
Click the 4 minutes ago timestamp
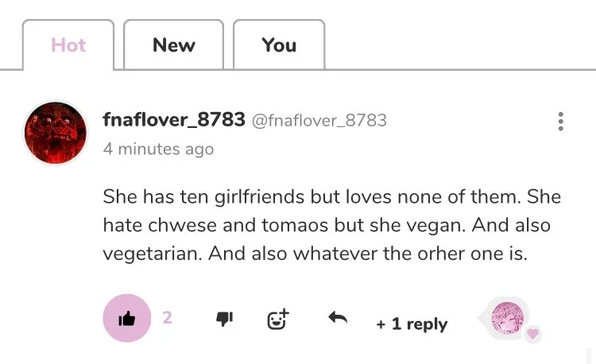(158, 149)
